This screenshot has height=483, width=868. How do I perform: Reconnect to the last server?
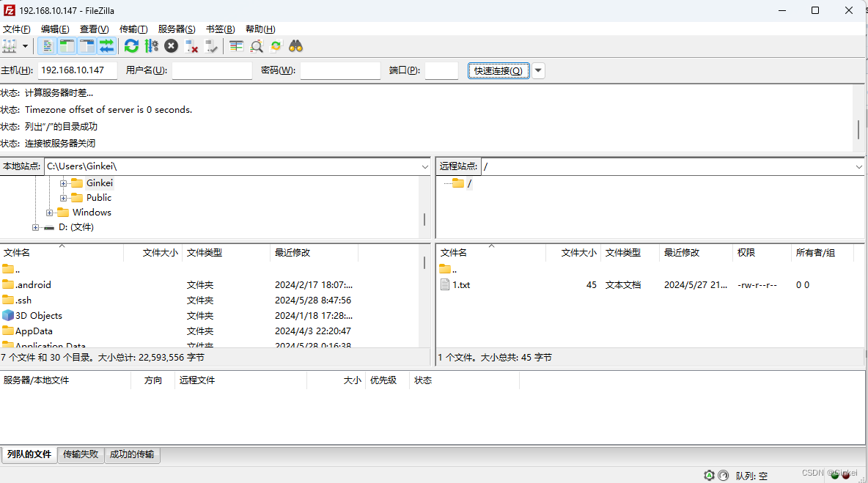click(x=211, y=46)
